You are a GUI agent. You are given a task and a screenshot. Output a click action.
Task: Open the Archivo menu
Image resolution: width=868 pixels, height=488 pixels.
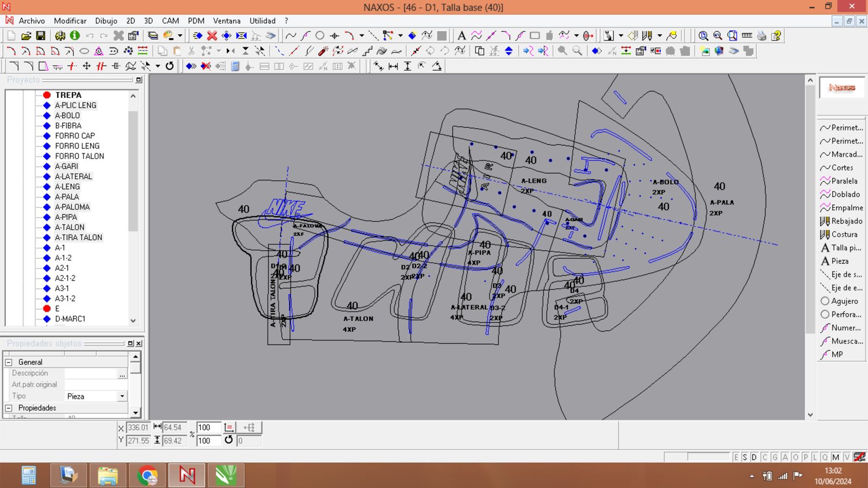click(x=32, y=21)
